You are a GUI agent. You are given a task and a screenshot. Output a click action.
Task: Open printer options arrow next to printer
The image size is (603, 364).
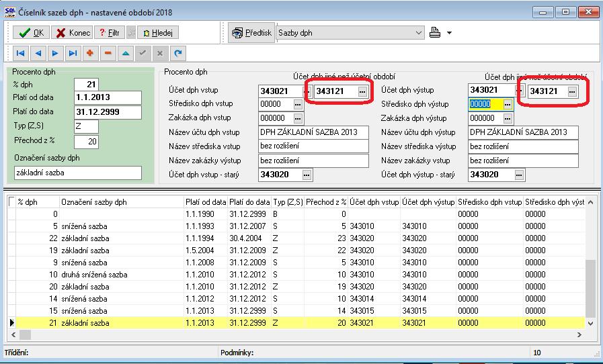(449, 33)
